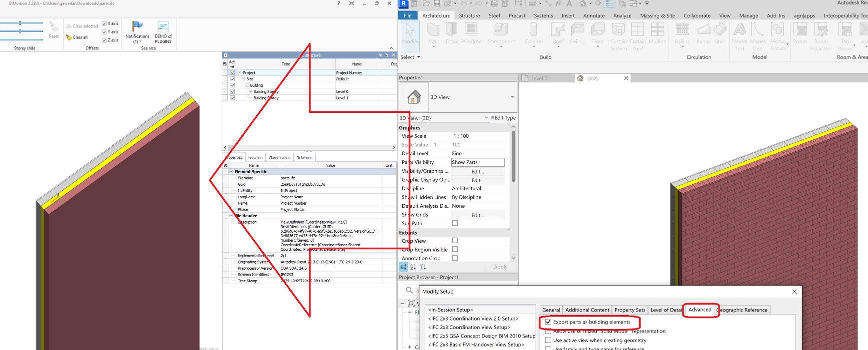Open the Level 0 view tab

coord(539,78)
